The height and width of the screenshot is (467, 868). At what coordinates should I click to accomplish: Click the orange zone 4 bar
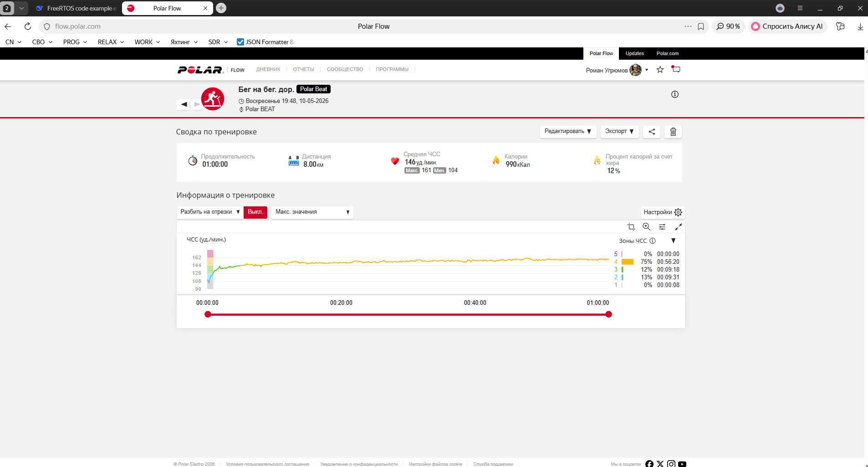click(628, 262)
